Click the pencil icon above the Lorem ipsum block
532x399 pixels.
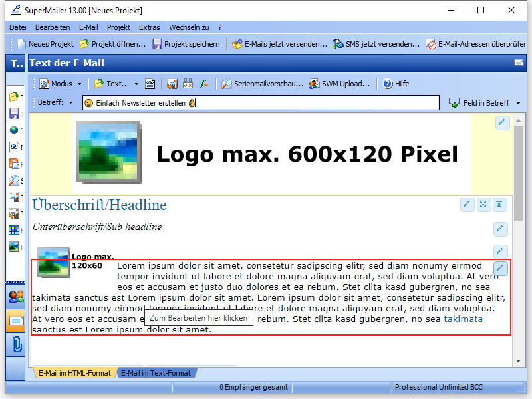[500, 251]
